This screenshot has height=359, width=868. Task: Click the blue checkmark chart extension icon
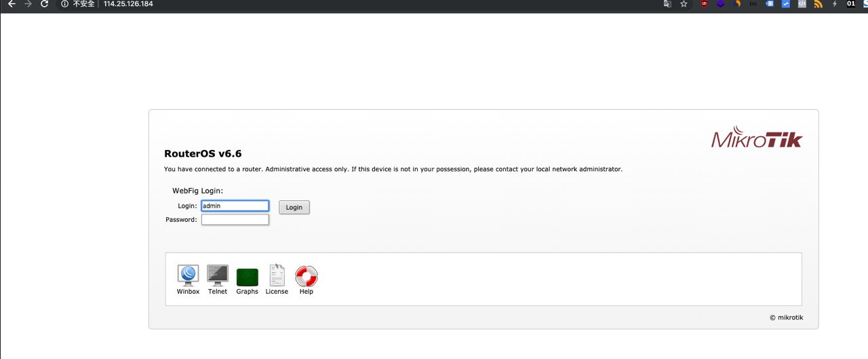786,3
